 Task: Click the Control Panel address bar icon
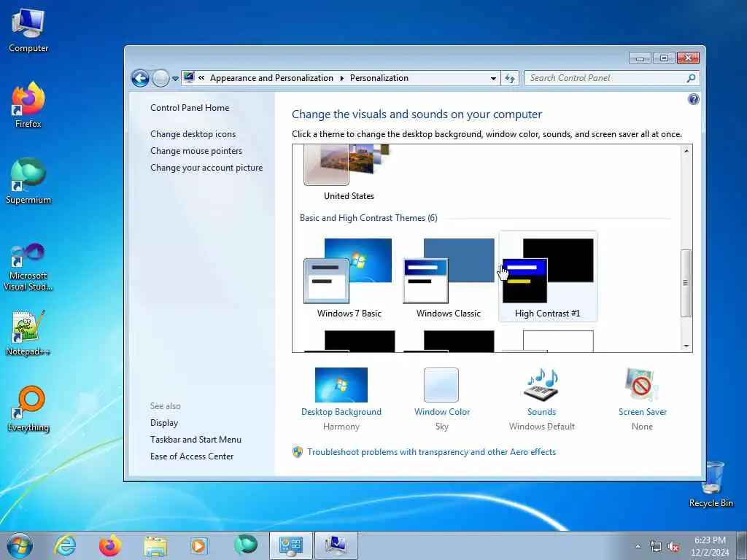[x=189, y=77]
